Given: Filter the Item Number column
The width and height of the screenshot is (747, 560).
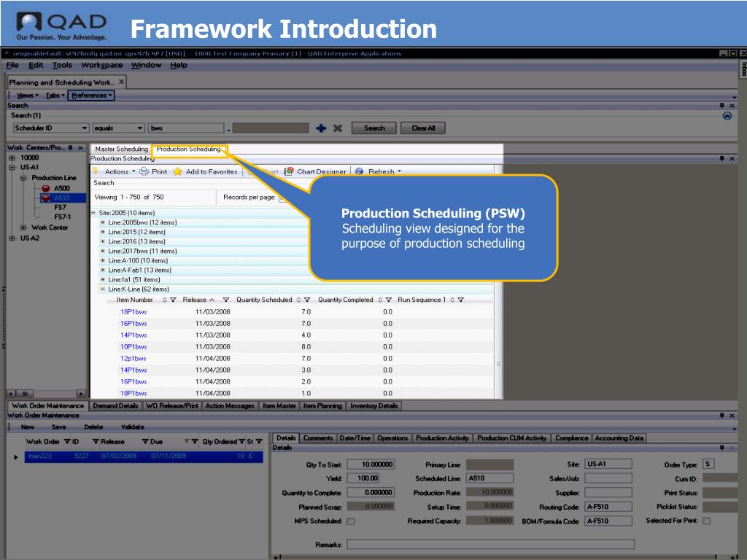Looking at the screenshot, I should tap(173, 300).
